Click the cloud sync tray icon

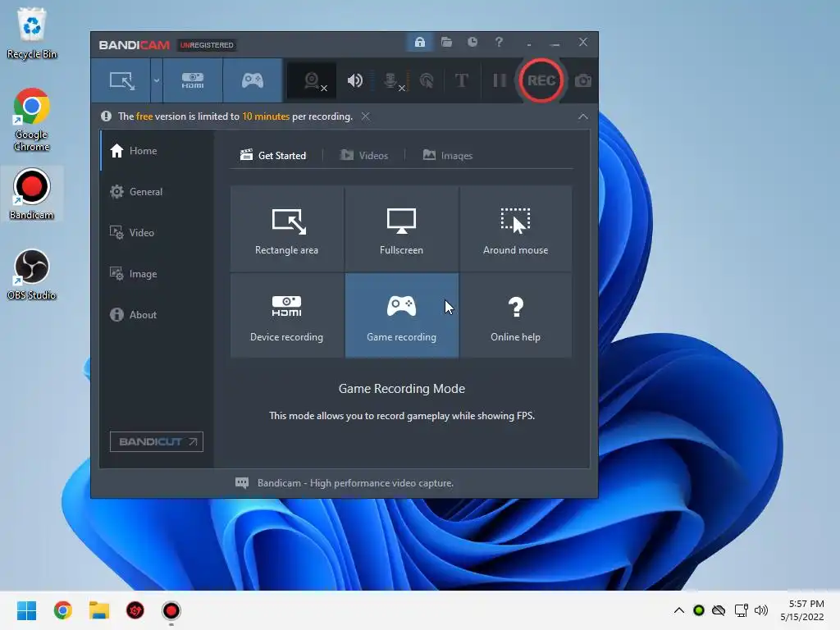point(719,610)
